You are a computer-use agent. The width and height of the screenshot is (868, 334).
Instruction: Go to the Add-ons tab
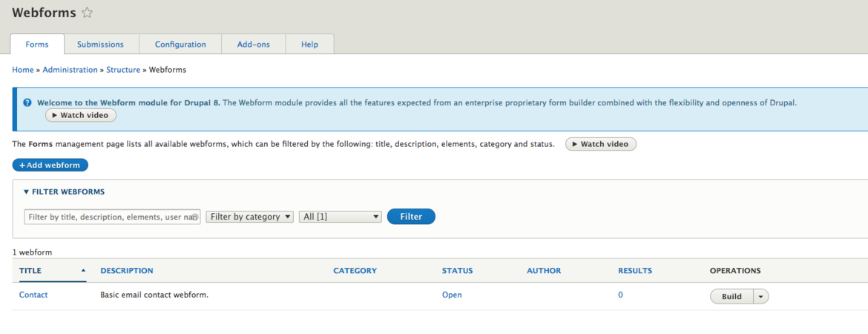[x=253, y=45]
